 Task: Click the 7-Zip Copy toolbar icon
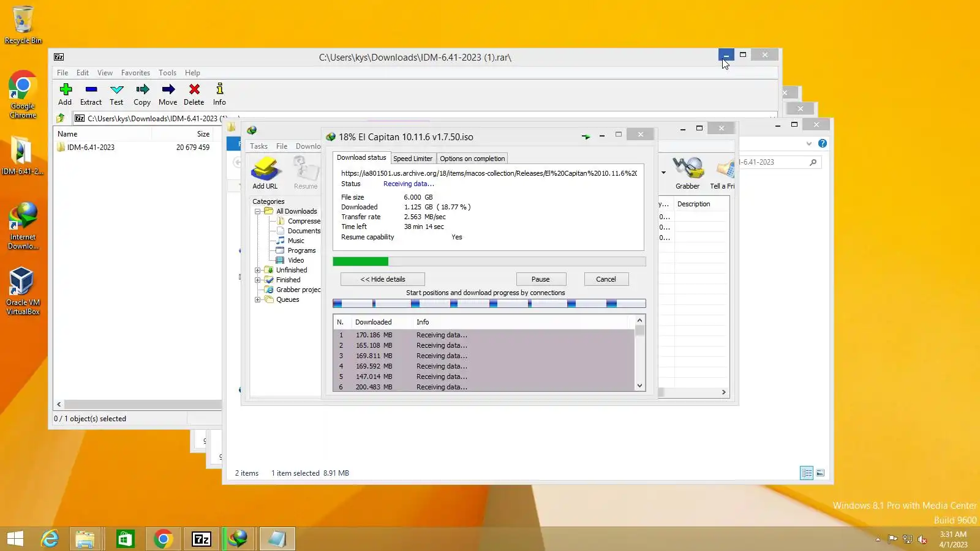coord(142,89)
